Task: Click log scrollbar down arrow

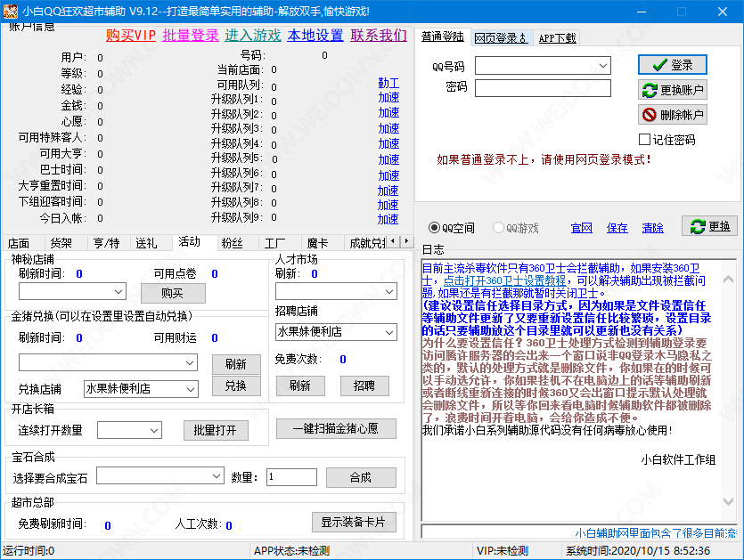Action: (728, 501)
